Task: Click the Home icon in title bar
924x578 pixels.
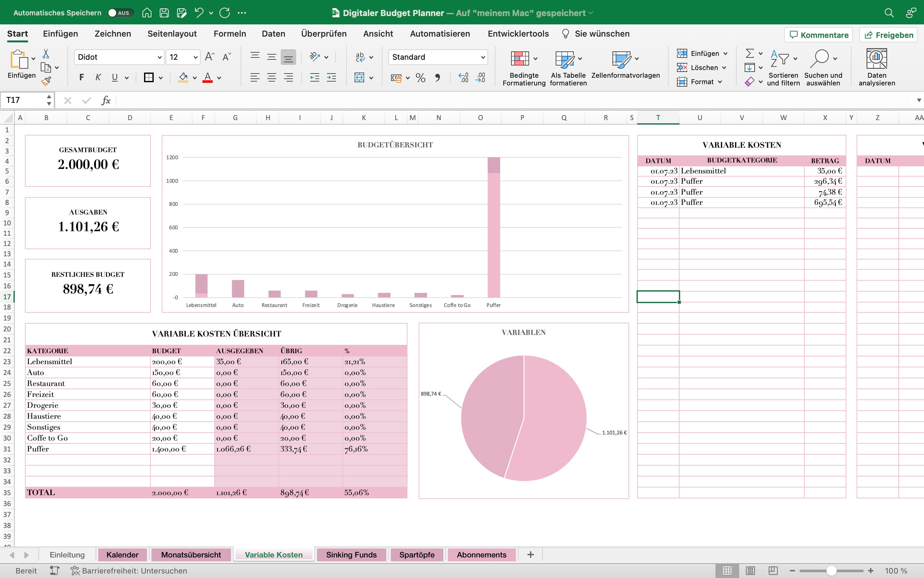Action: pyautogui.click(x=147, y=13)
